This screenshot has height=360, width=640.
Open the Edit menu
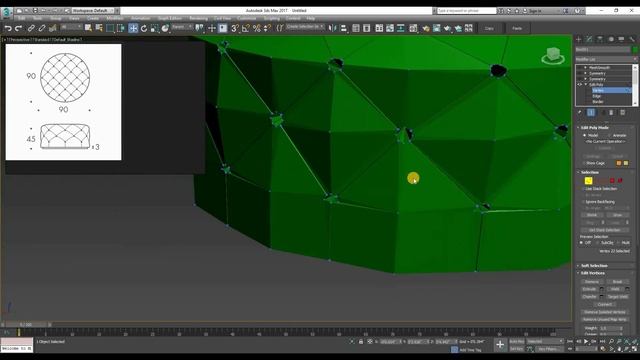point(22,18)
